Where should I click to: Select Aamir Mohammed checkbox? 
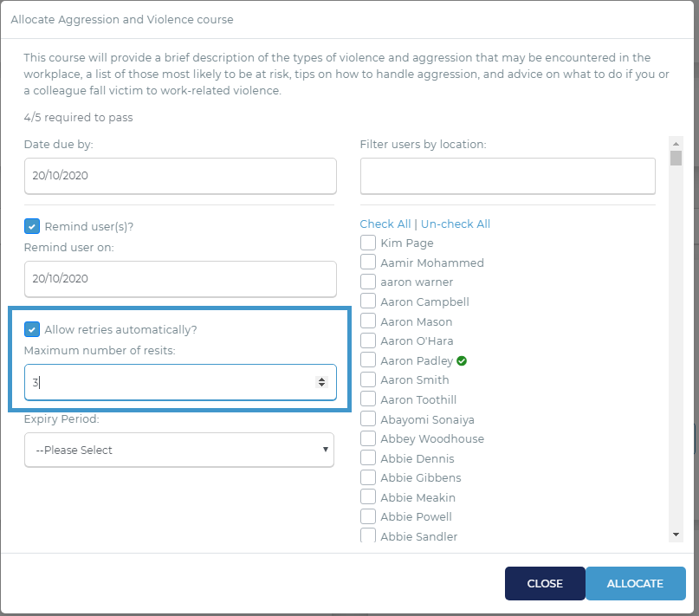click(368, 263)
